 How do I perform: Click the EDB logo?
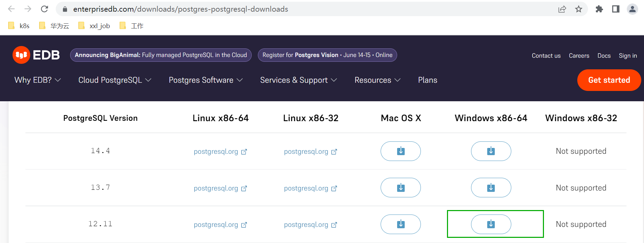pos(36,55)
